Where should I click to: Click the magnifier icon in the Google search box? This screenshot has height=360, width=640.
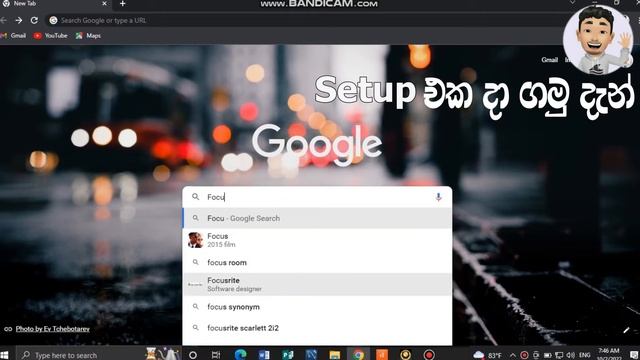196,197
